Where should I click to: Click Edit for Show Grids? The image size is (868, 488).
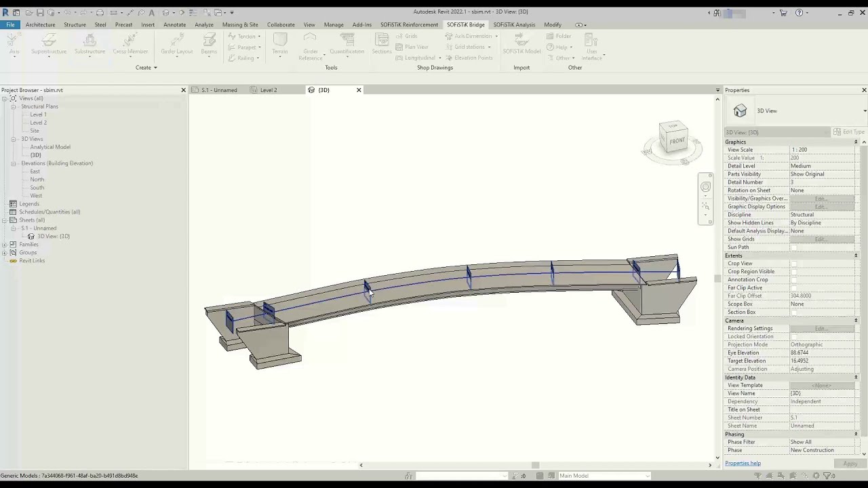(x=821, y=239)
